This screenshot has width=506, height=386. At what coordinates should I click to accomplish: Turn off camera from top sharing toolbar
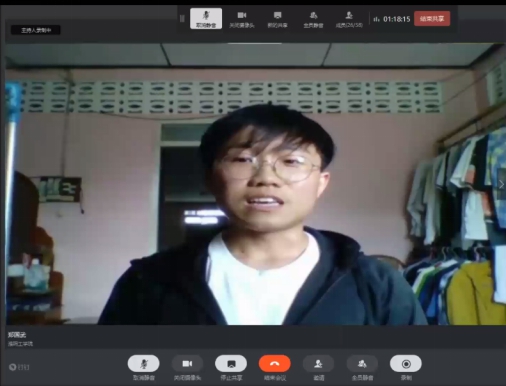pos(242,19)
